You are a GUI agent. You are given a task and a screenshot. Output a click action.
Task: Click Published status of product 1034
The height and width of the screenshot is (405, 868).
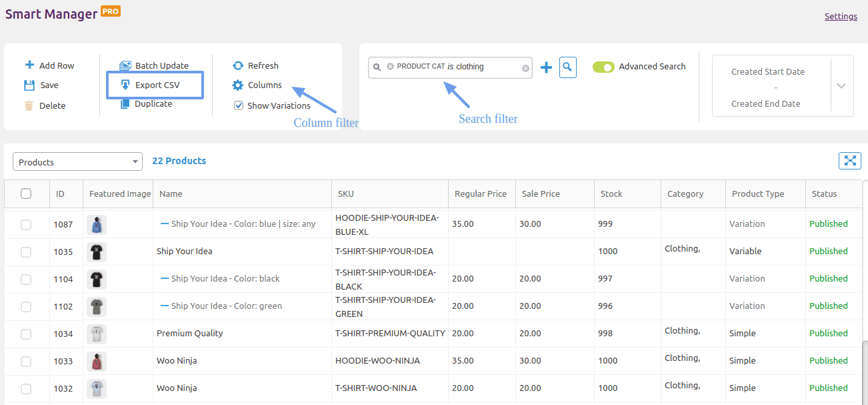pos(829,333)
